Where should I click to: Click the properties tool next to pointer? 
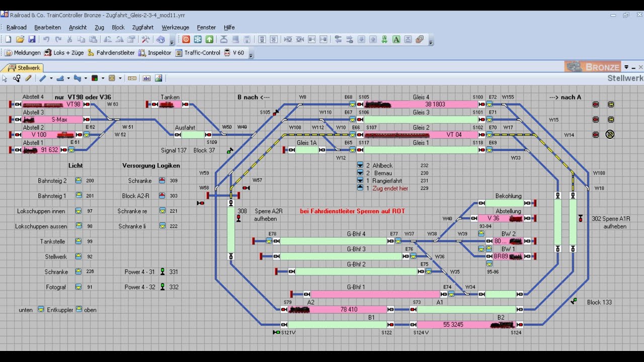point(17,78)
